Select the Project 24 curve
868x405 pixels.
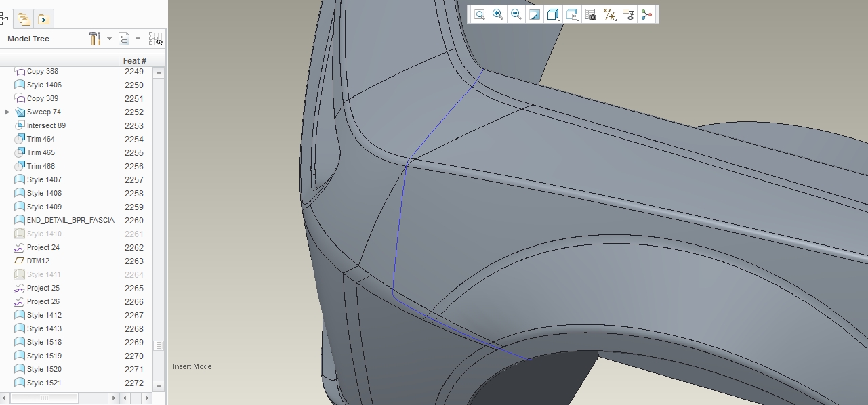click(x=43, y=247)
